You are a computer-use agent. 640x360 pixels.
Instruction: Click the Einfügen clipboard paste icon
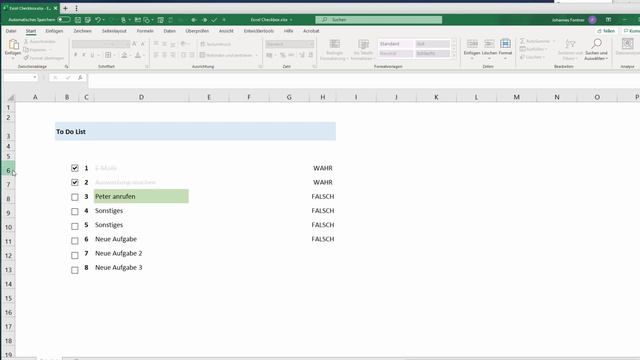(13, 44)
